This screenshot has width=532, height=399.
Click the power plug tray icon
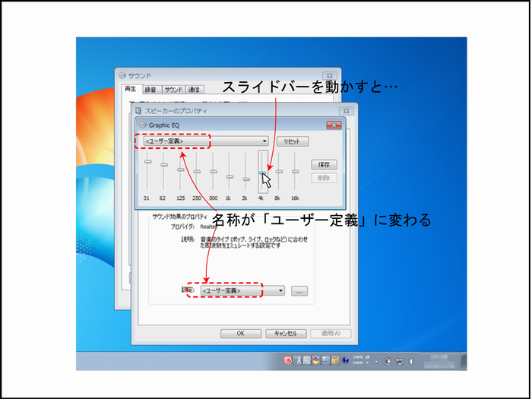[x=388, y=362]
